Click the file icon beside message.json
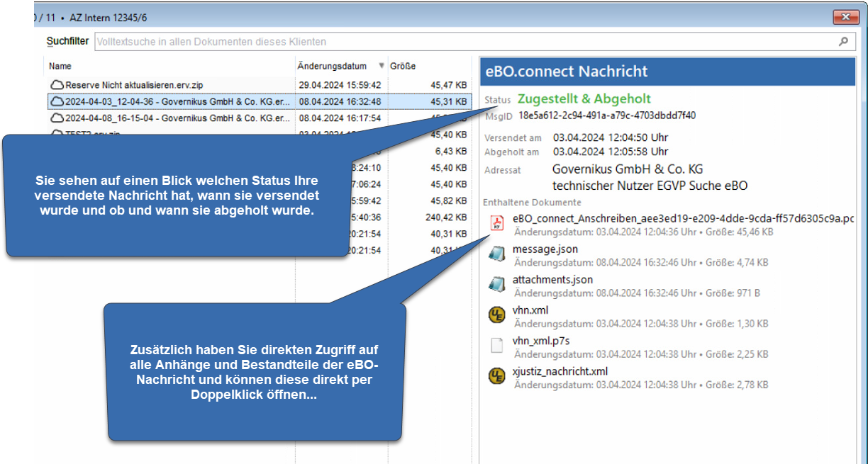The image size is (868, 464). (x=496, y=254)
